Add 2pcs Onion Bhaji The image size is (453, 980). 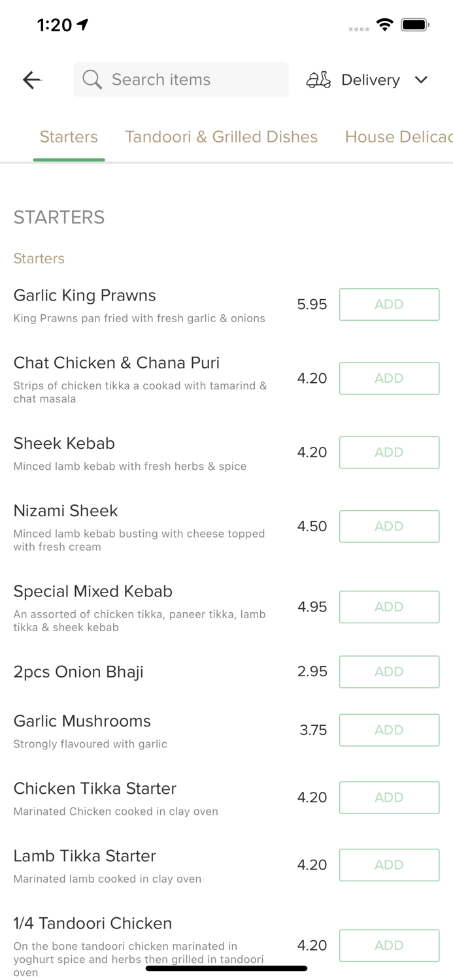tap(389, 672)
